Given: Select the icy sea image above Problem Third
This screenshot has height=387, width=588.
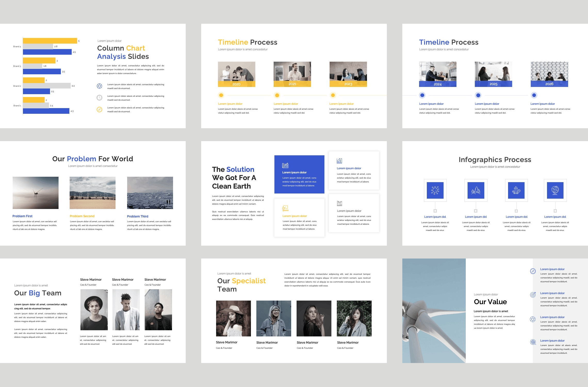Looking at the screenshot, I should [x=150, y=193].
